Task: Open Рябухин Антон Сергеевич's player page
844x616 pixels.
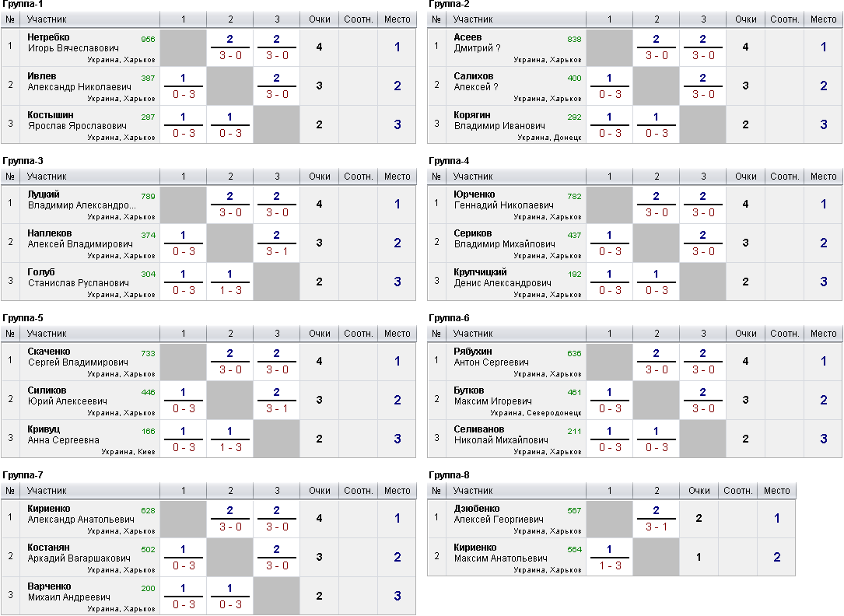Action: 473,352
